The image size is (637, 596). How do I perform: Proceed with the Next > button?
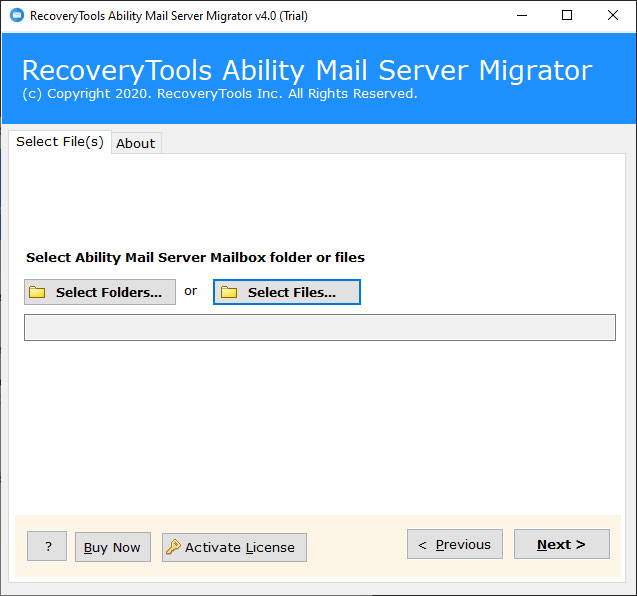point(562,544)
